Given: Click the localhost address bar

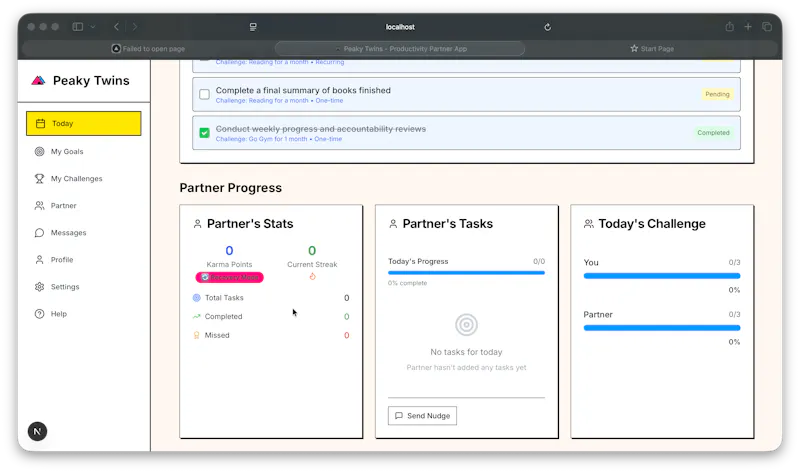Looking at the screenshot, I should click(400, 27).
